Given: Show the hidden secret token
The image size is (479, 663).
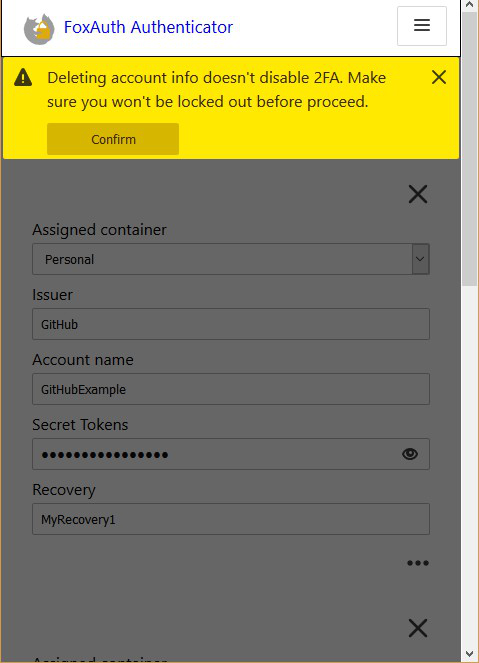Looking at the screenshot, I should point(410,454).
